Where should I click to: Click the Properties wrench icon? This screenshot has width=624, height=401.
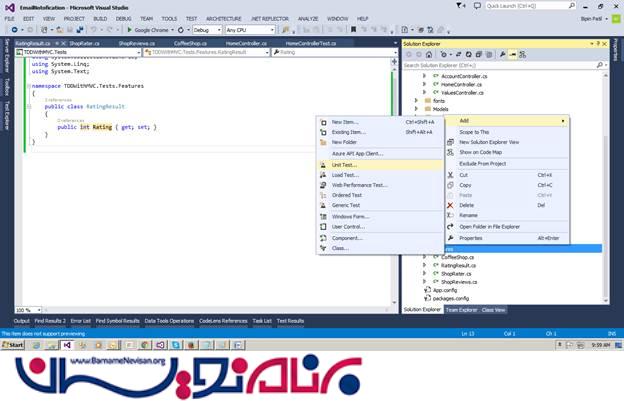[x=451, y=238]
